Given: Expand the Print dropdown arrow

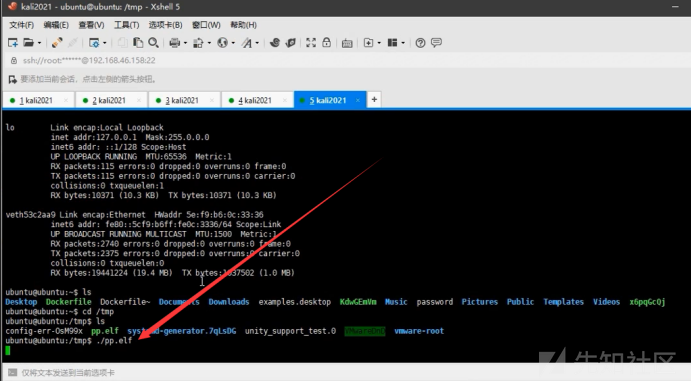Looking at the screenshot, I should [x=185, y=43].
